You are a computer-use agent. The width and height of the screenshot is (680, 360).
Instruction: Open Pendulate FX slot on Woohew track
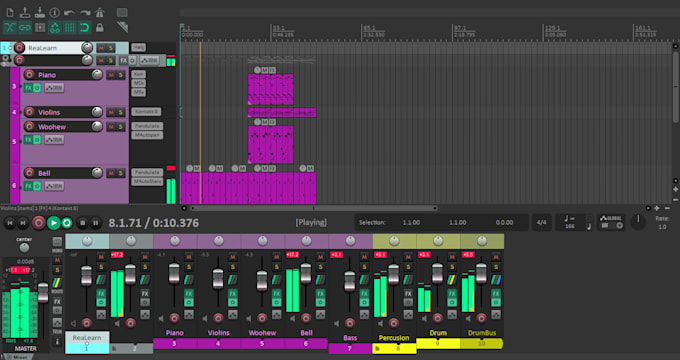[x=147, y=126]
